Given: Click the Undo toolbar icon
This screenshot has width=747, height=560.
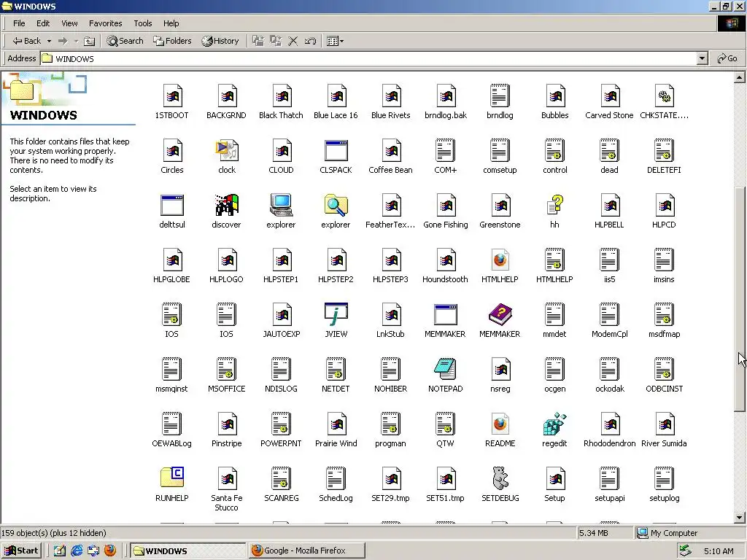Looking at the screenshot, I should coord(310,41).
